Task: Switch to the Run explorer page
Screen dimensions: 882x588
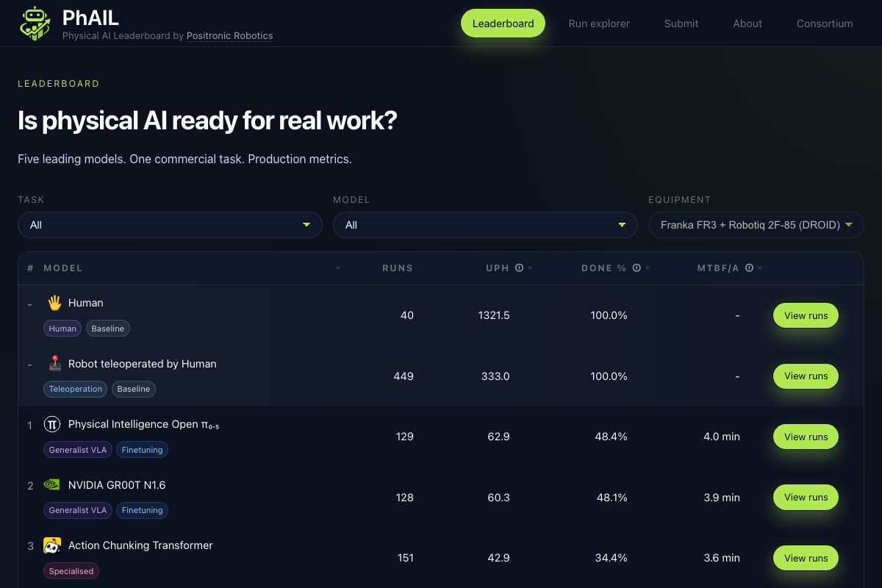Action: (599, 23)
